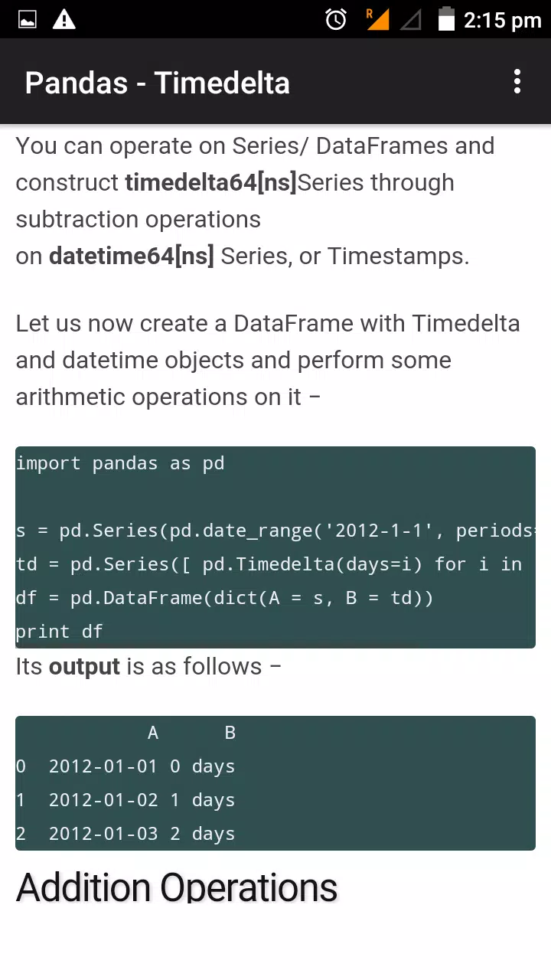Click the pd.DataFrame(dict code line
This screenshot has height=980, width=551.
(224, 599)
